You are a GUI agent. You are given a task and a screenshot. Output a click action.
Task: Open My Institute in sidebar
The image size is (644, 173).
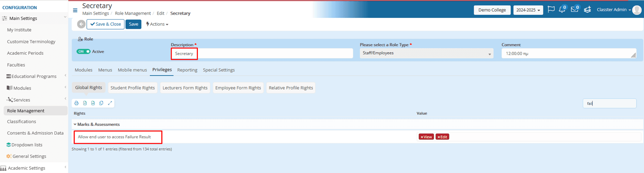pos(19,30)
